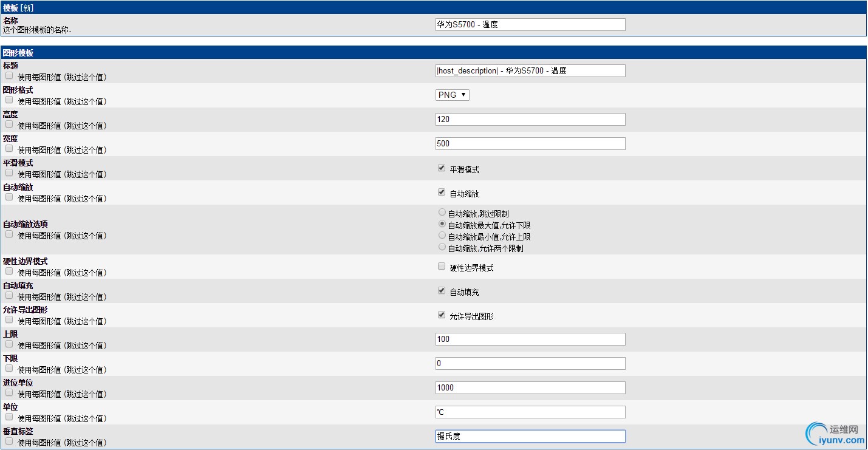Viewport: 868px width, 450px height.
Task: Click the 宽度 width input field
Action: click(530, 144)
